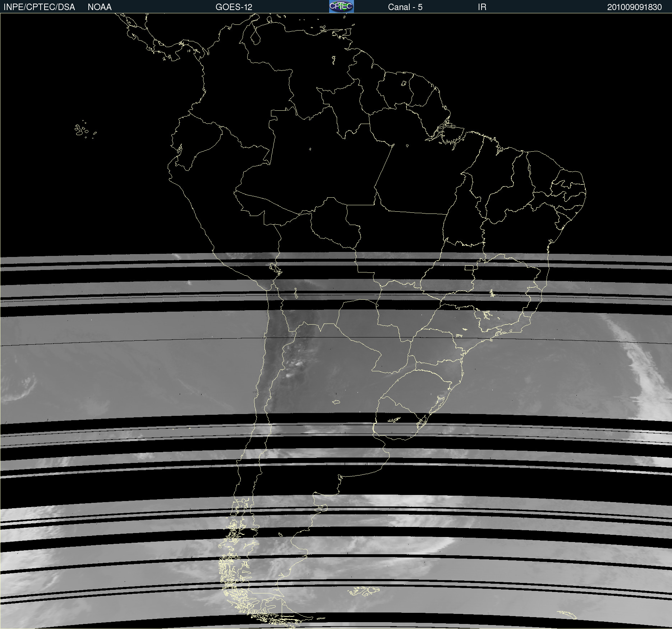
Task: Click the INPE/CPTEC/DSA header text
Action: [39, 7]
